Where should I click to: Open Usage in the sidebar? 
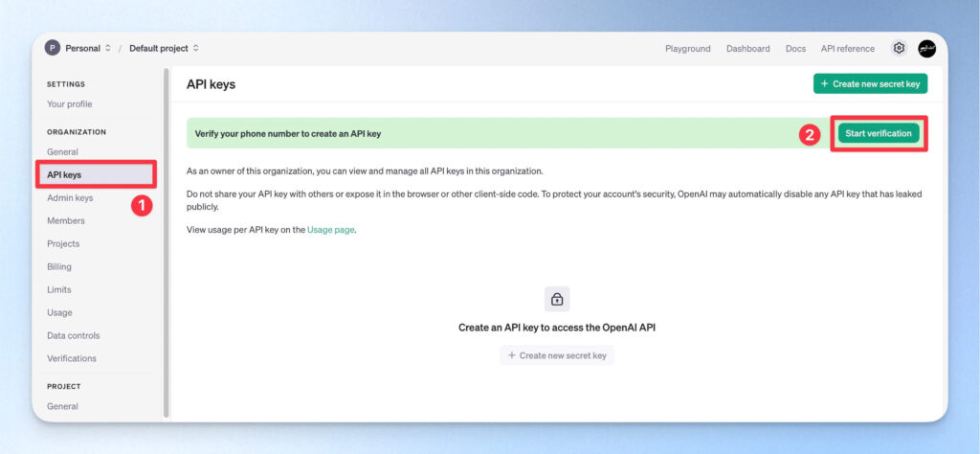click(59, 312)
